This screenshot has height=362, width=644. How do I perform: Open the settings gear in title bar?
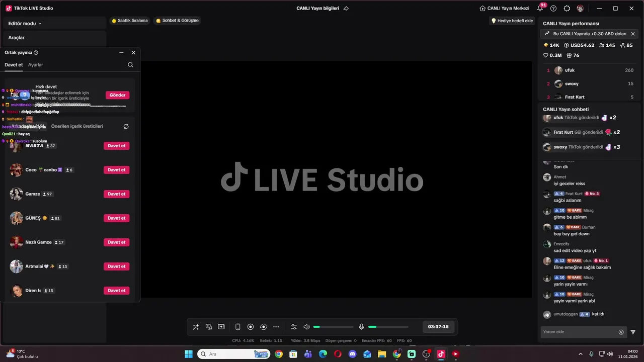567,9
